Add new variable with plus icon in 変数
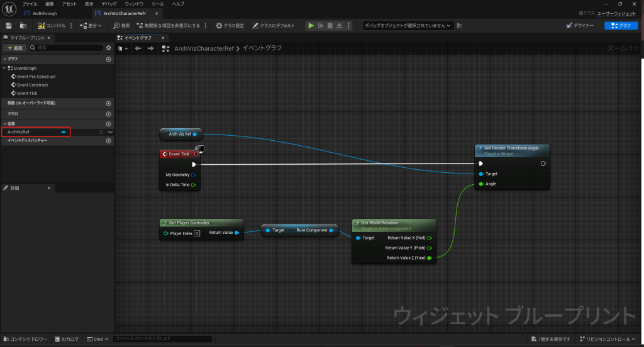Image resolution: width=644 pixels, height=347 pixels. [x=109, y=124]
